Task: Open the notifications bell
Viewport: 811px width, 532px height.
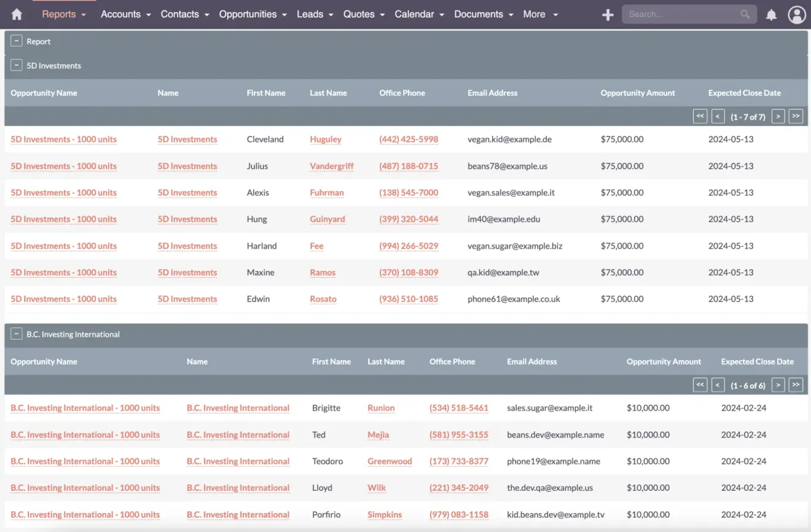Action: (771, 14)
